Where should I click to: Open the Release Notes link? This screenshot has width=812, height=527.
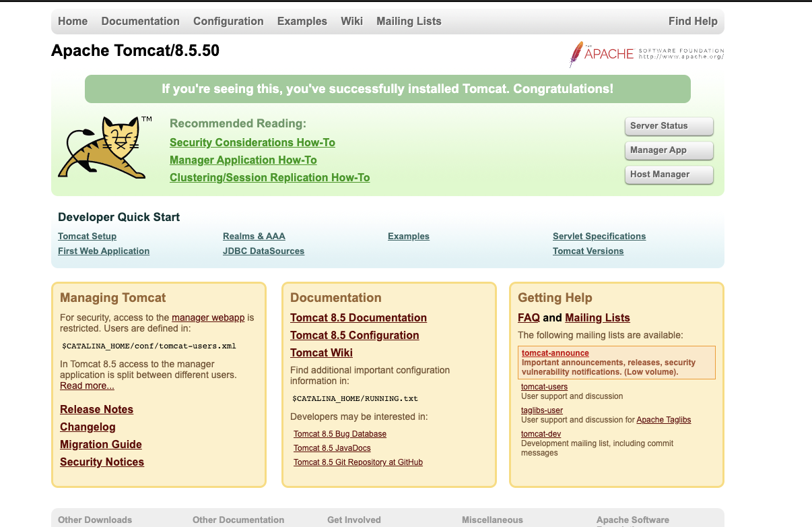click(96, 409)
